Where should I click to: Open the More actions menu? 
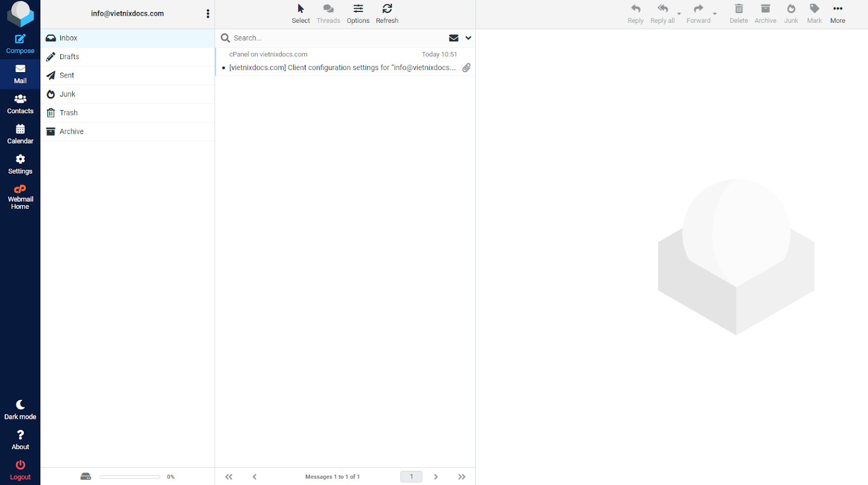click(x=838, y=14)
